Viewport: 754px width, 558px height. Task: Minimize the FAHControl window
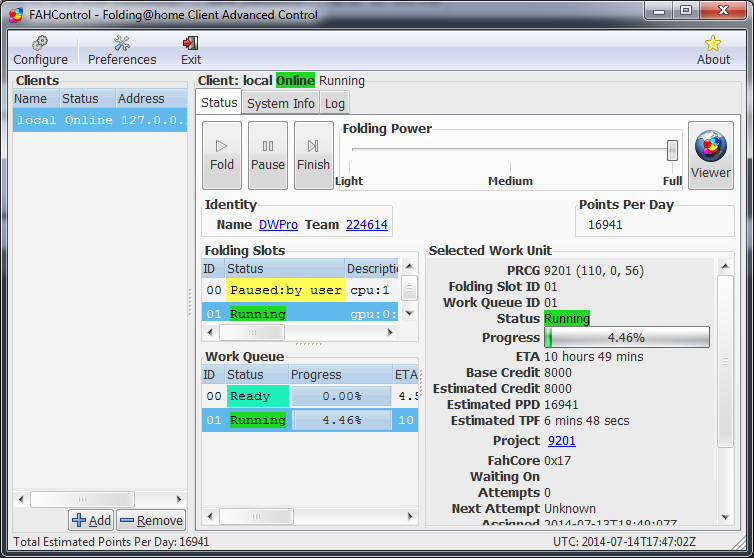(x=659, y=11)
